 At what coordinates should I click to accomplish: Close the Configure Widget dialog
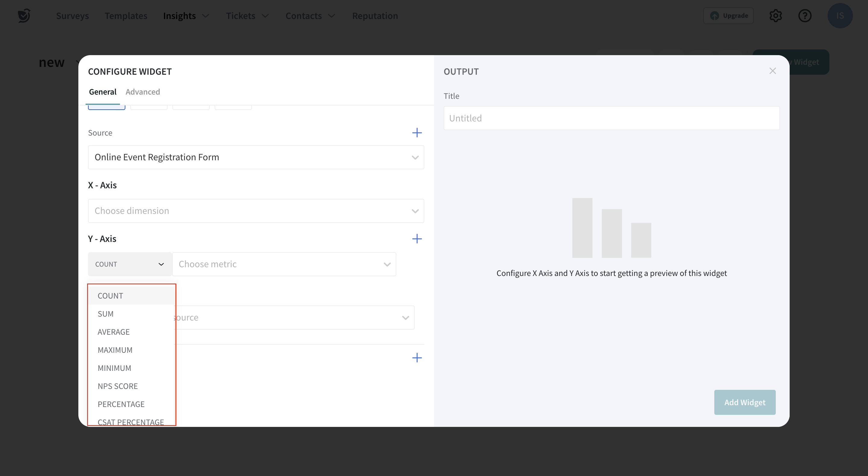(772, 71)
